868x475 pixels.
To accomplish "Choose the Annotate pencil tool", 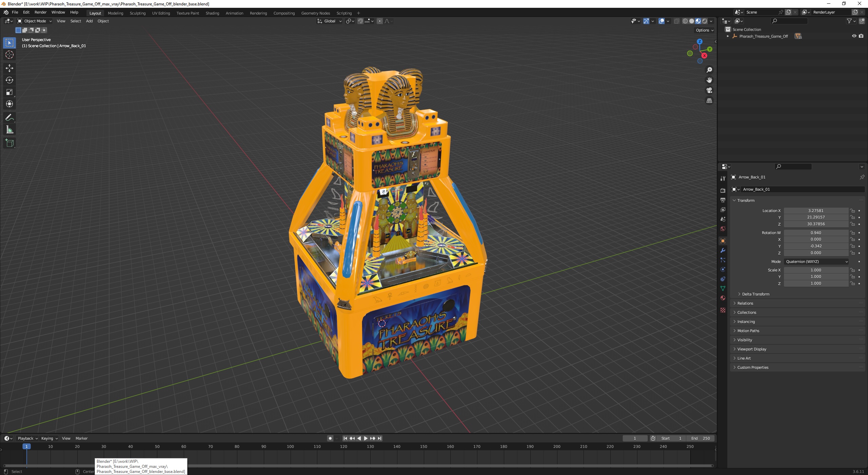I will coord(9,118).
